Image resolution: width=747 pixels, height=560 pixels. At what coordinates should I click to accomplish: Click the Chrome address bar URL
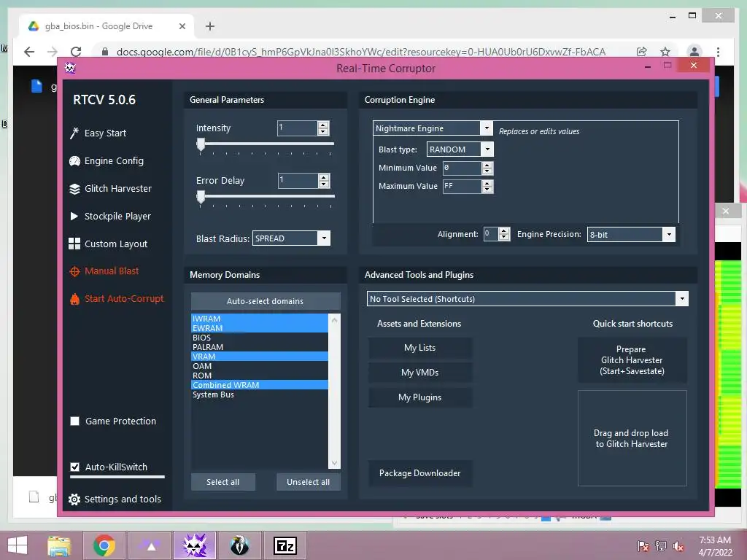tap(360, 52)
